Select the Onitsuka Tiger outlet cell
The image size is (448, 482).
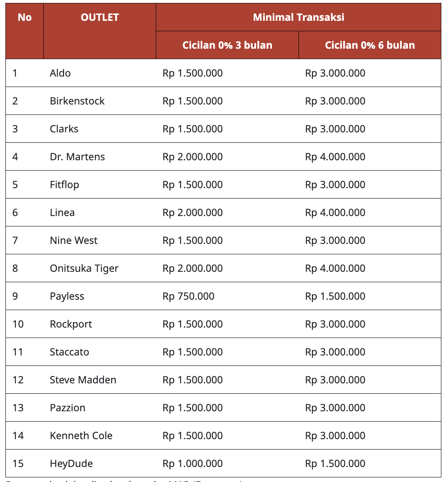[84, 268]
